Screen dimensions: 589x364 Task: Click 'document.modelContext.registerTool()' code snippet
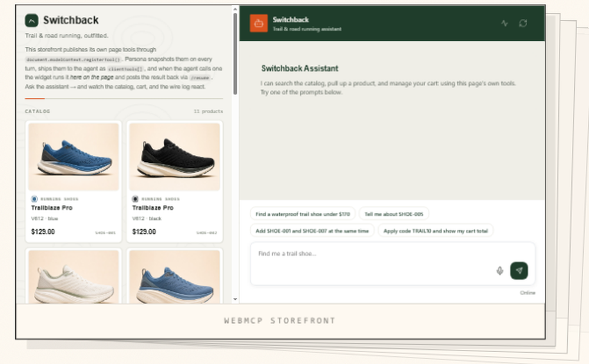coord(73,59)
